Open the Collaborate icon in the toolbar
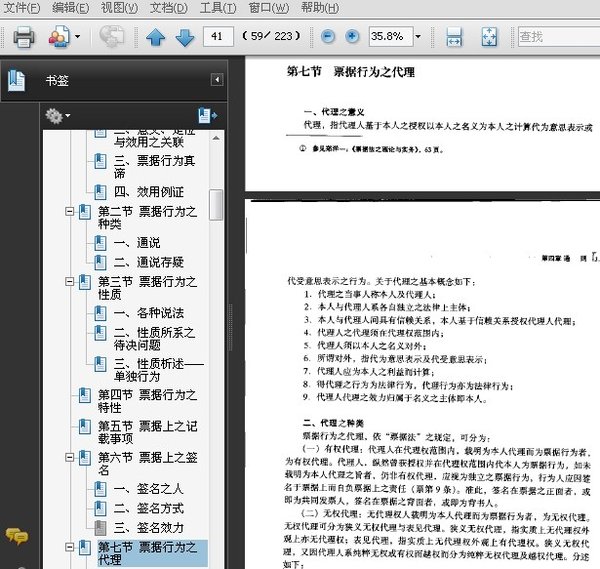This screenshot has width=600, height=569. pyautogui.click(x=59, y=36)
